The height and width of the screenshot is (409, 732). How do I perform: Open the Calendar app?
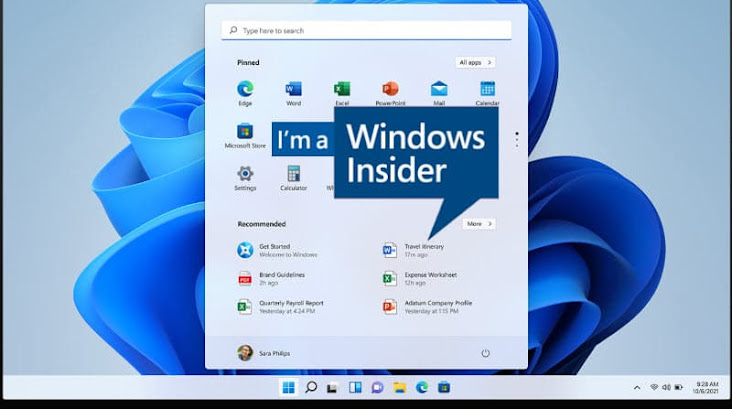click(x=487, y=93)
